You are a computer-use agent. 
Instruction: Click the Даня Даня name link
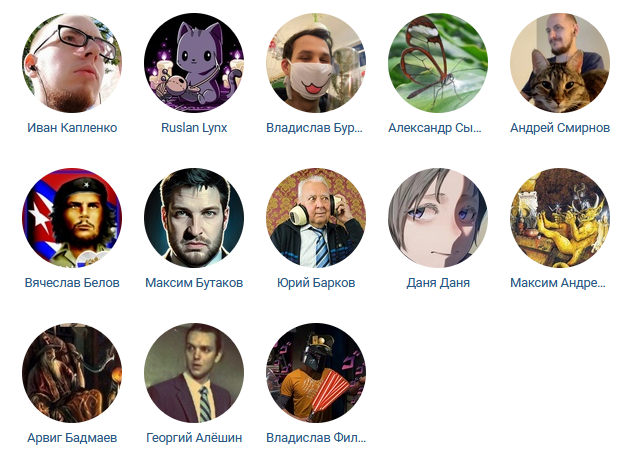[x=438, y=283]
